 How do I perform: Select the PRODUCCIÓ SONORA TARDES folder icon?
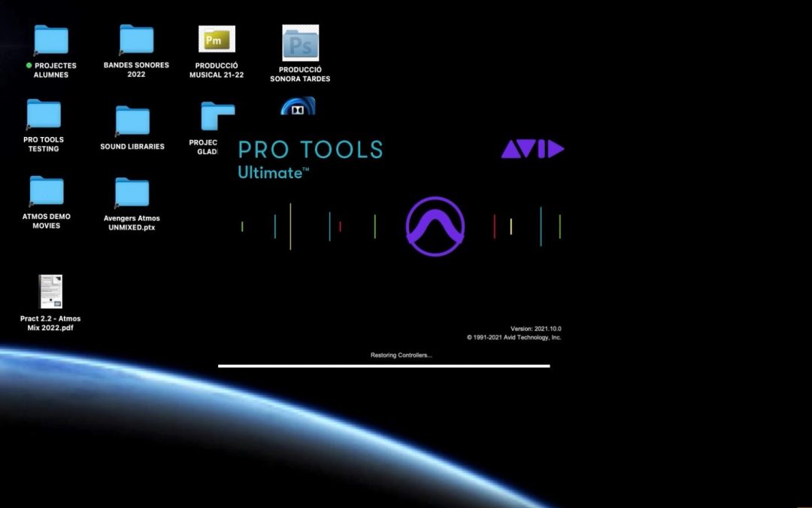coord(300,43)
